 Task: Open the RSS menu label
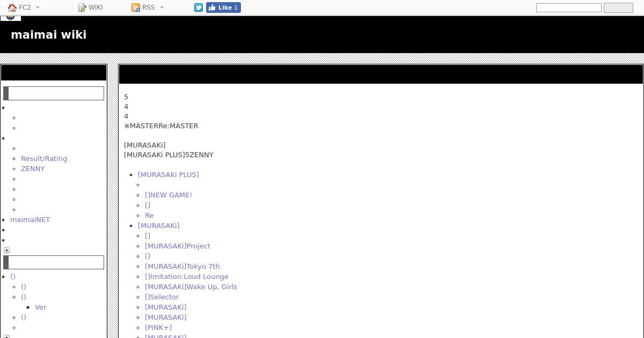[148, 8]
